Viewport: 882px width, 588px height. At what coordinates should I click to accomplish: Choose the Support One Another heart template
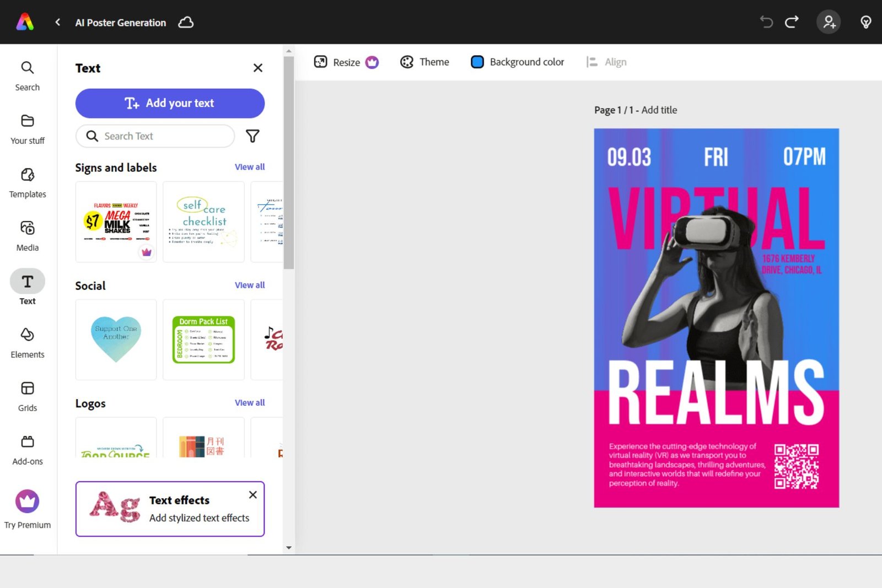(x=116, y=339)
